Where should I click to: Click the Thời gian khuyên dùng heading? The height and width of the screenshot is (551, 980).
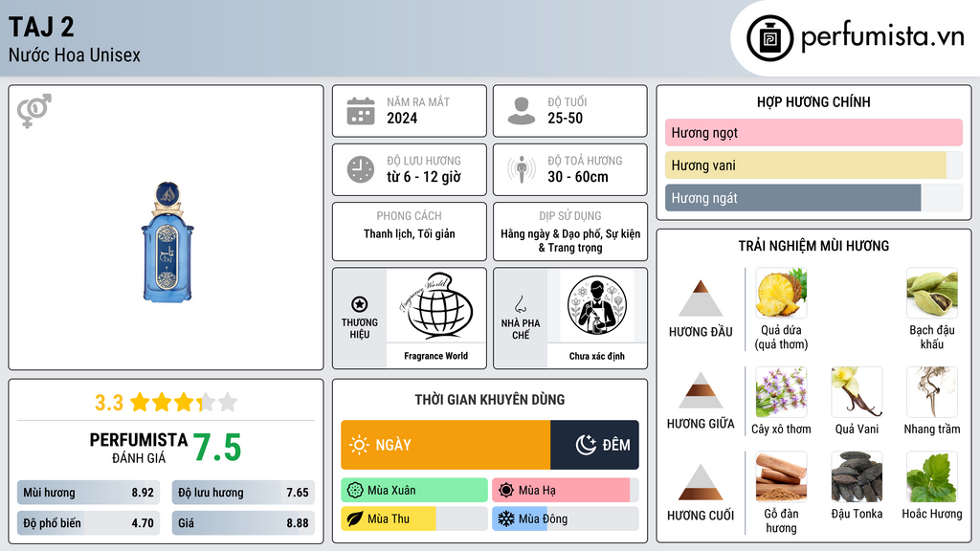[x=490, y=400]
